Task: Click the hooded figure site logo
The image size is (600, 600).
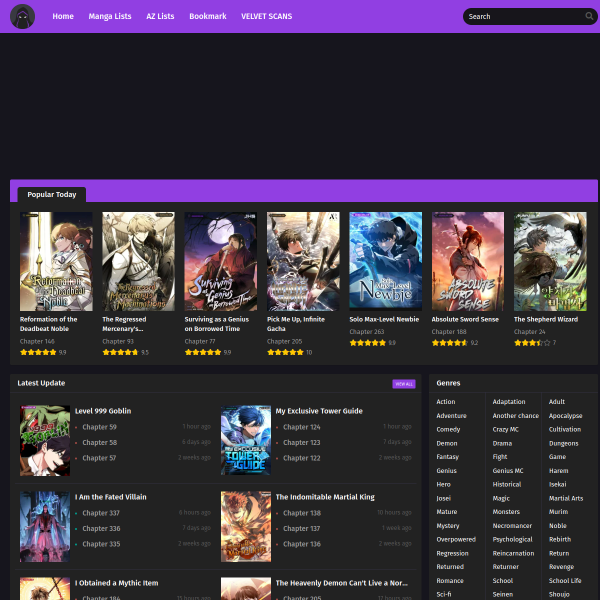Action: point(22,16)
